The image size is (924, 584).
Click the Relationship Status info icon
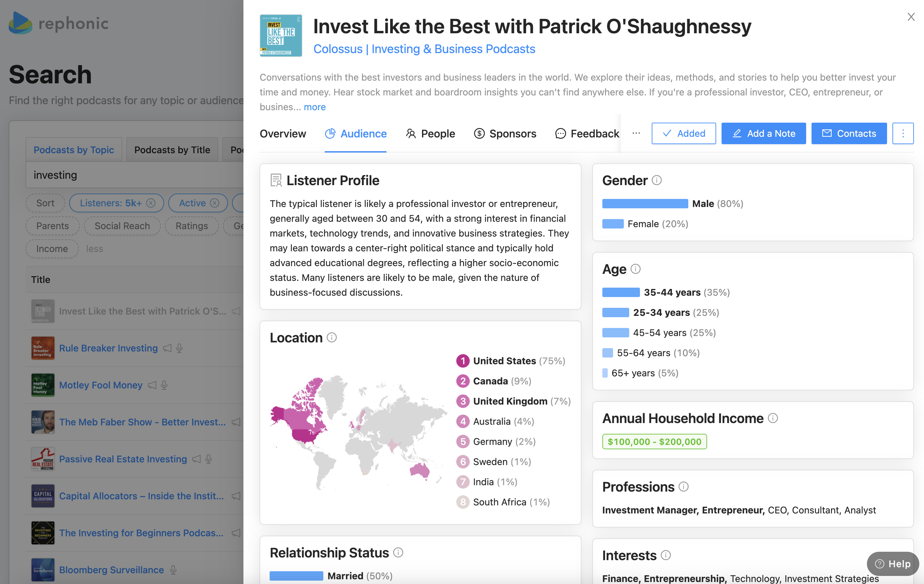(398, 552)
